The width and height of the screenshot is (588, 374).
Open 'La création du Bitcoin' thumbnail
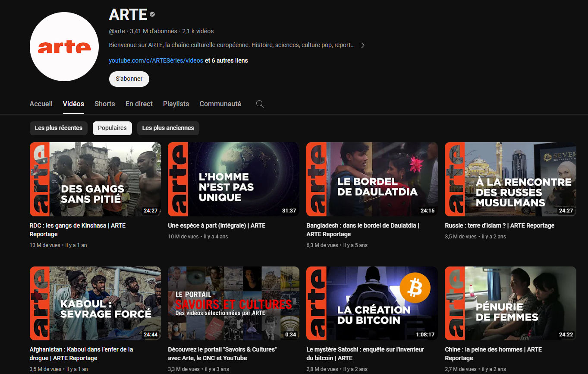pos(372,303)
